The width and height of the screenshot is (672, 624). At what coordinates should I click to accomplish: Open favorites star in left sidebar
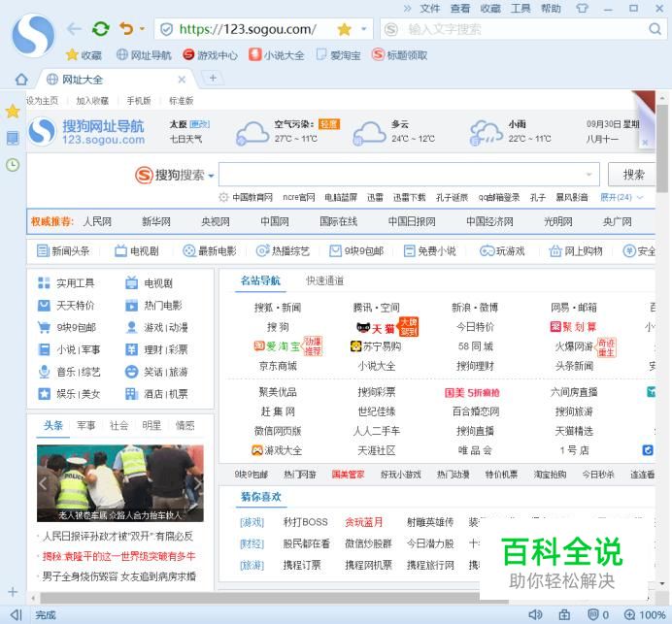(x=12, y=112)
